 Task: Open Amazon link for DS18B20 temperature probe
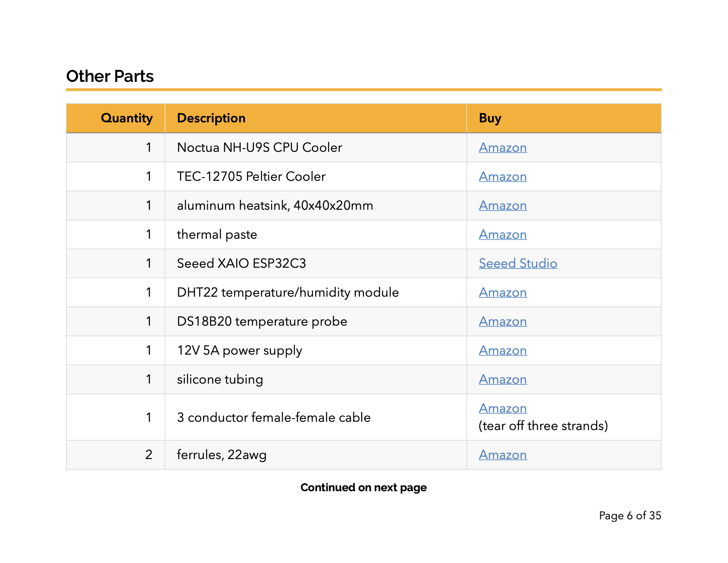tap(503, 322)
